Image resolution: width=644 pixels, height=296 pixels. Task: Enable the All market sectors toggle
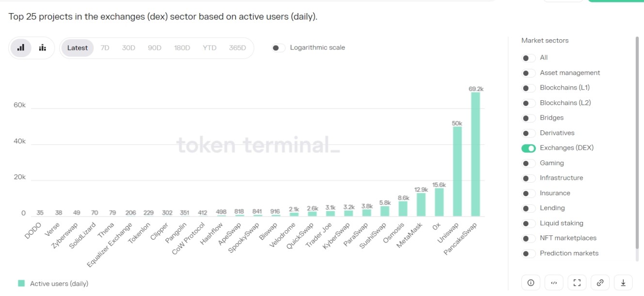tap(529, 58)
